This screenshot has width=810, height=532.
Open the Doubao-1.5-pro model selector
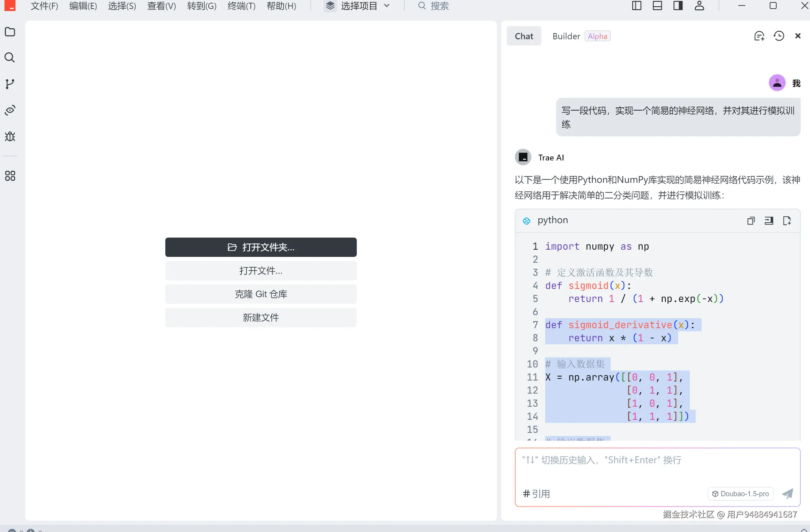(x=741, y=494)
